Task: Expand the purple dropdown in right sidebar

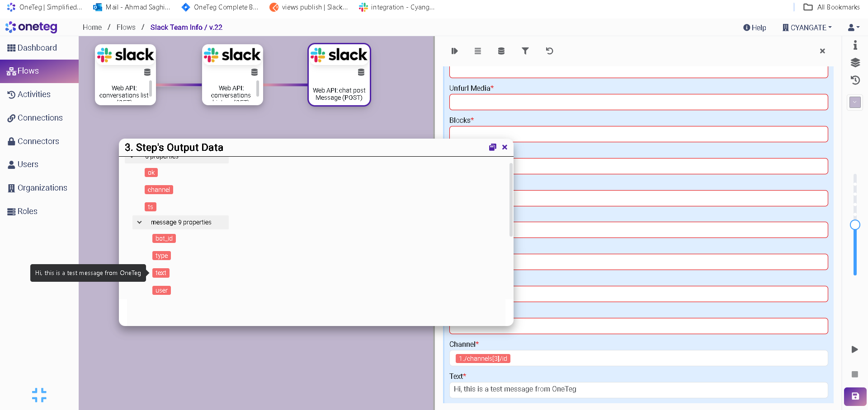Action: tap(855, 102)
